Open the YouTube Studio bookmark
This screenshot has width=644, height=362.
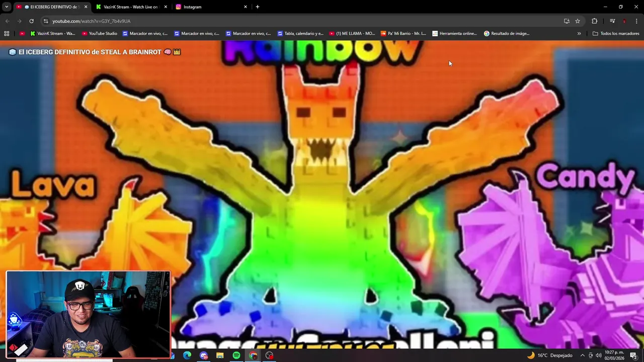[x=100, y=34]
